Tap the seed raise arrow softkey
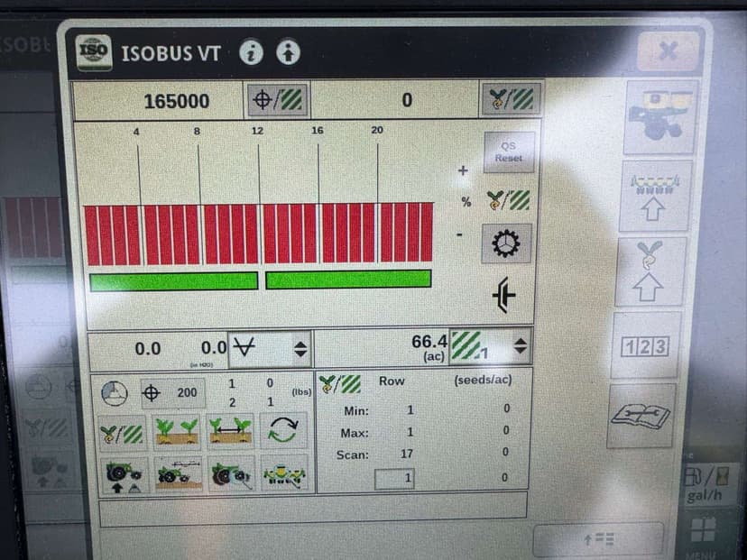This screenshot has width=747, height=560. click(x=650, y=271)
